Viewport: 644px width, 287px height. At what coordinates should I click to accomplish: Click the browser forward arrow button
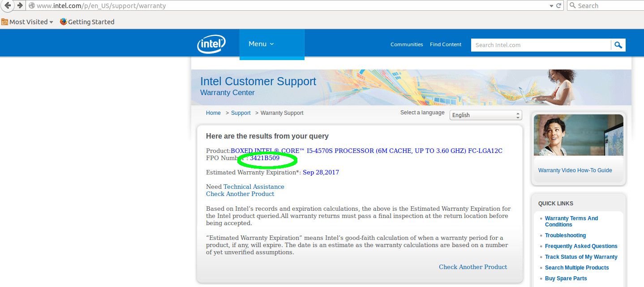tap(20, 5)
